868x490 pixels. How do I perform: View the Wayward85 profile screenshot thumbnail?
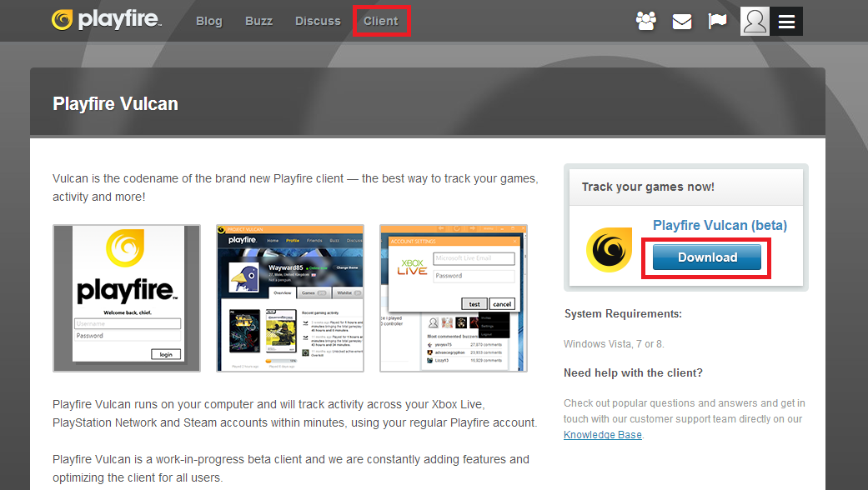click(290, 298)
